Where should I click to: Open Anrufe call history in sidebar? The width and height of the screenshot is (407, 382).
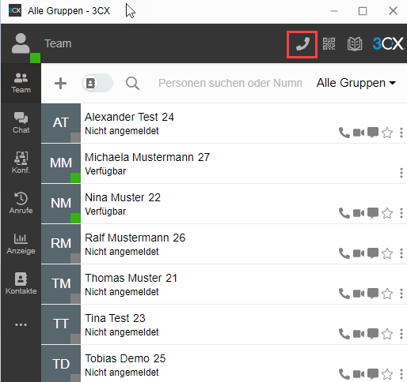21,203
